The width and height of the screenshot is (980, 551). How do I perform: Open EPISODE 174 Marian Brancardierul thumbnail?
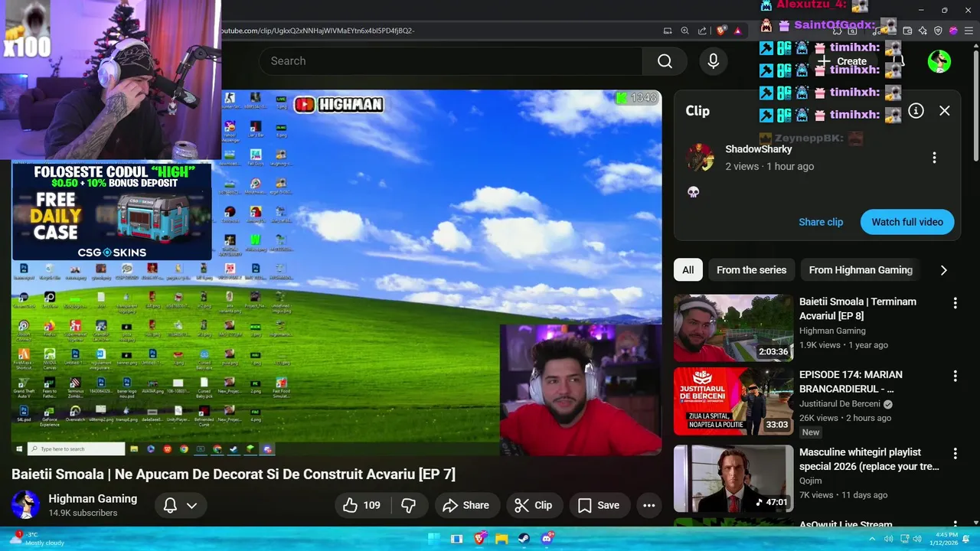733,401
